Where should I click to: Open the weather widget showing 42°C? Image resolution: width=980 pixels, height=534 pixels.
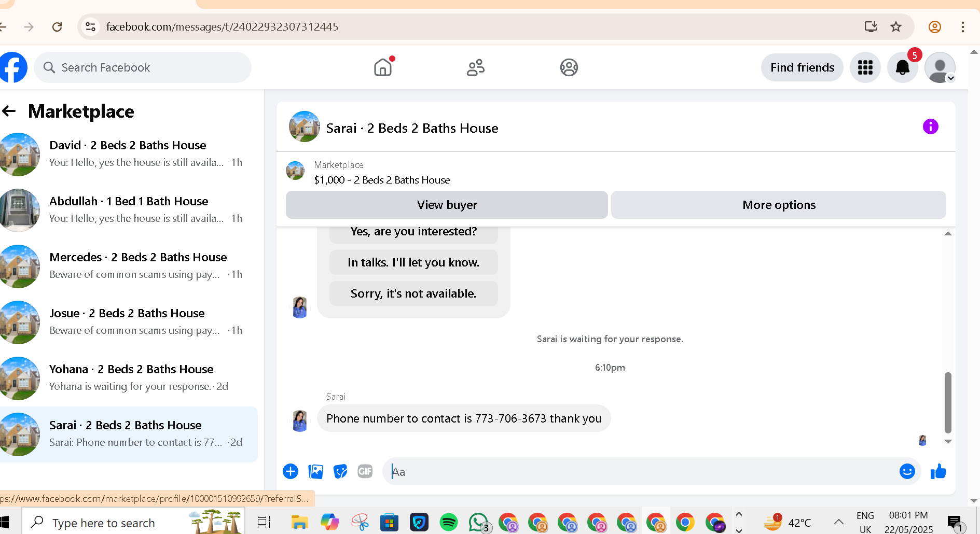coord(788,522)
